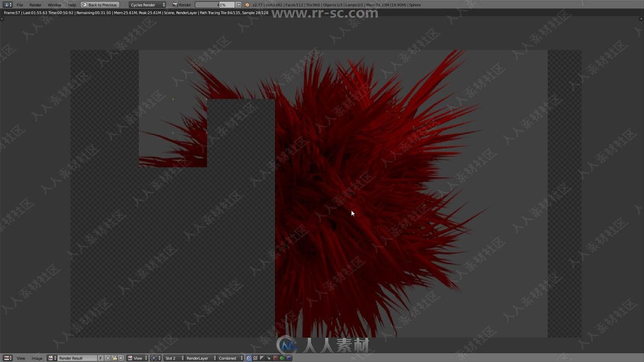Image resolution: width=644 pixels, height=362 pixels.
Task: Open the Slot 2 render slot dropdown
Action: 175,358
